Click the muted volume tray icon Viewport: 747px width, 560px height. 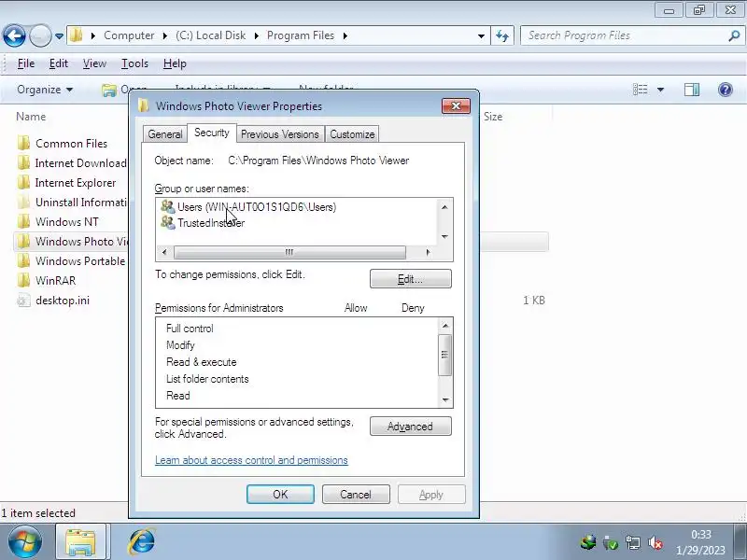655,542
